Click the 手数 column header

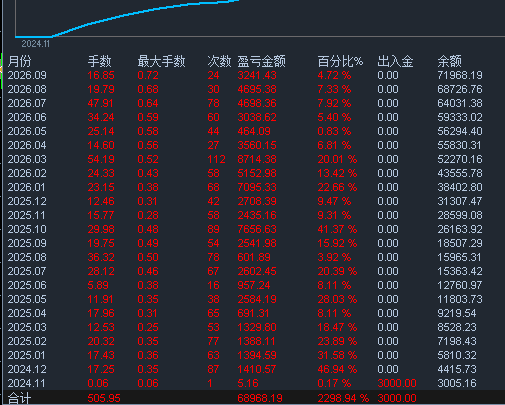pos(99,61)
